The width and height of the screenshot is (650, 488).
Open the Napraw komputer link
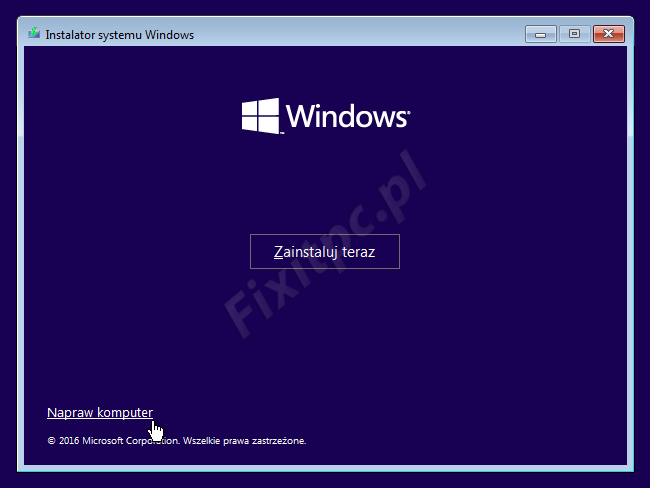tap(100, 413)
